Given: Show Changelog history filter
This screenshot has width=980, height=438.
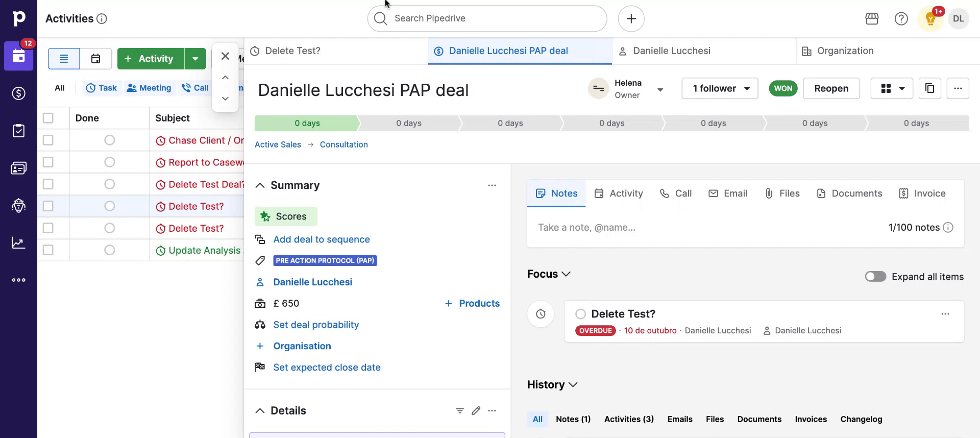Looking at the screenshot, I should [x=861, y=419].
